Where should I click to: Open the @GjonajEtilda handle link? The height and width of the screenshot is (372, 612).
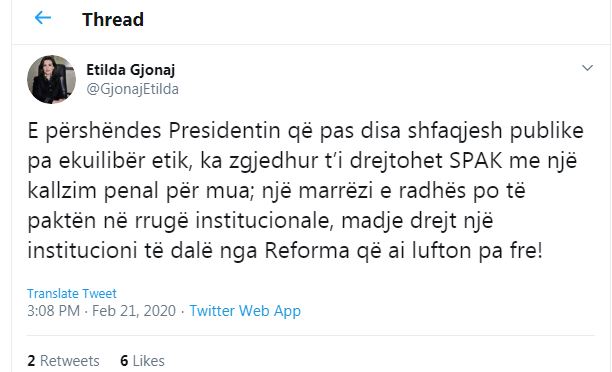click(x=132, y=89)
